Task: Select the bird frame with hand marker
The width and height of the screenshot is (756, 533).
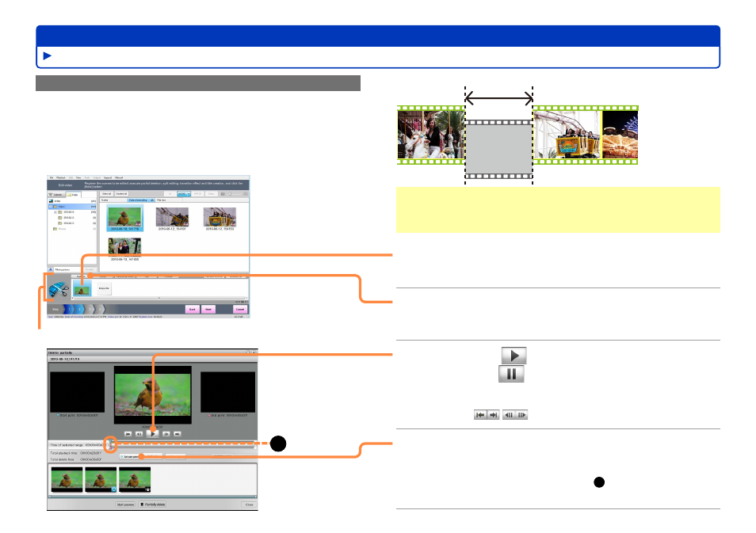Action: [135, 479]
